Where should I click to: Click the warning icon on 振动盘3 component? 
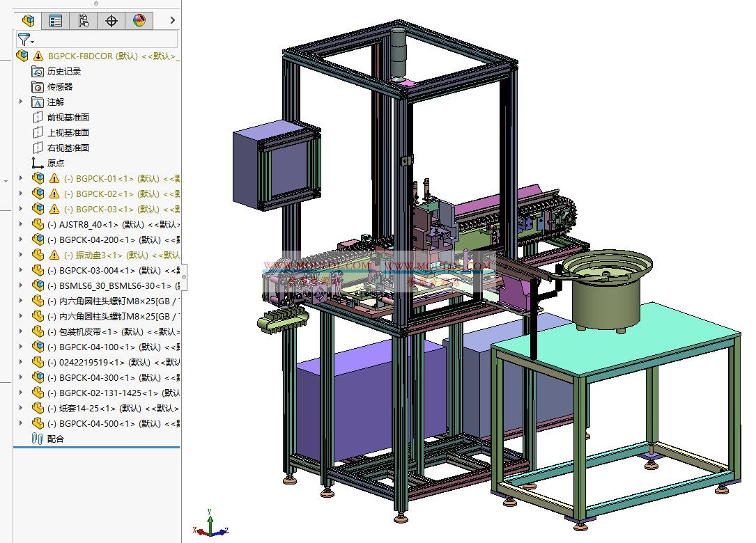click(x=54, y=255)
